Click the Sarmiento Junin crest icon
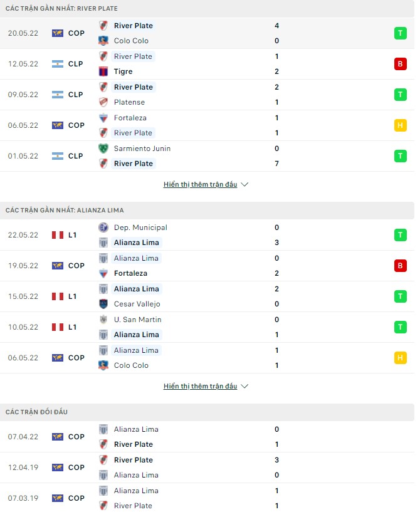Viewport: 420px width, 512px height. point(103,149)
